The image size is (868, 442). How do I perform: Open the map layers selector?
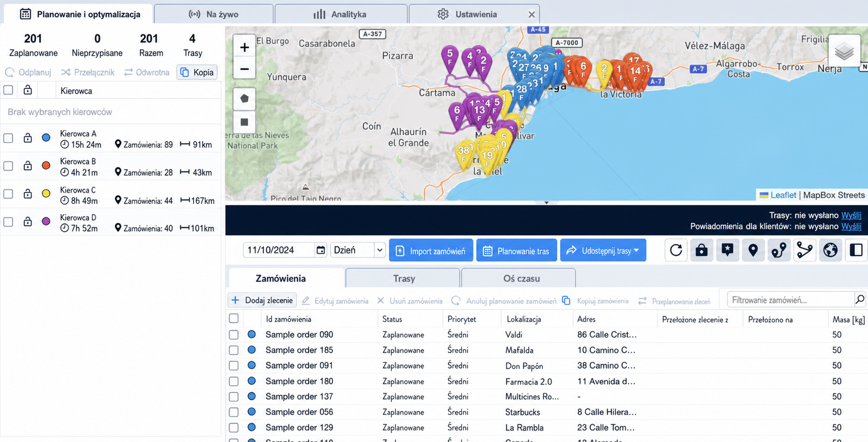[844, 51]
